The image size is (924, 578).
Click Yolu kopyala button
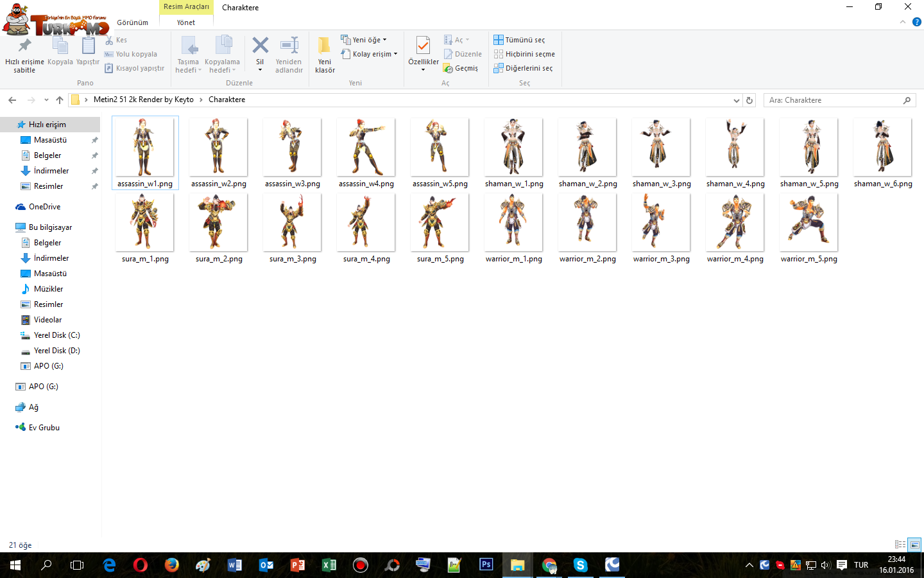131,54
